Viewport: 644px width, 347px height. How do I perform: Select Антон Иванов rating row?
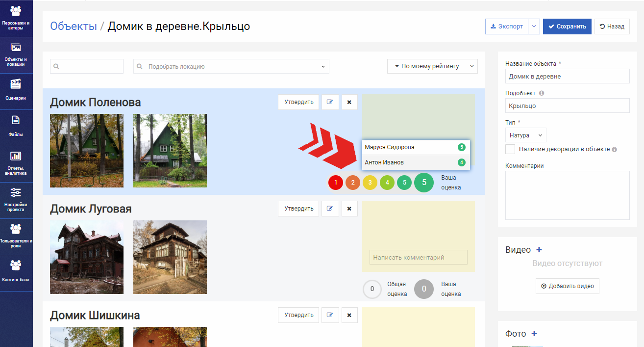coord(416,162)
